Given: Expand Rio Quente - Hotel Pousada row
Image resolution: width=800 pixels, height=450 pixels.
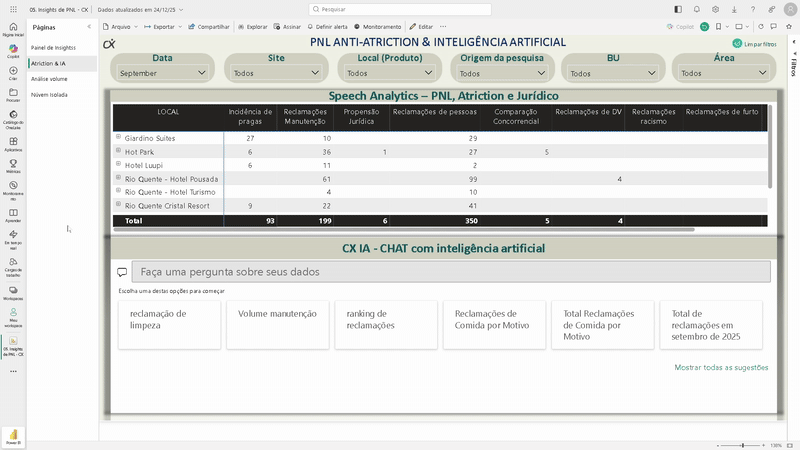Looking at the screenshot, I should [118, 178].
